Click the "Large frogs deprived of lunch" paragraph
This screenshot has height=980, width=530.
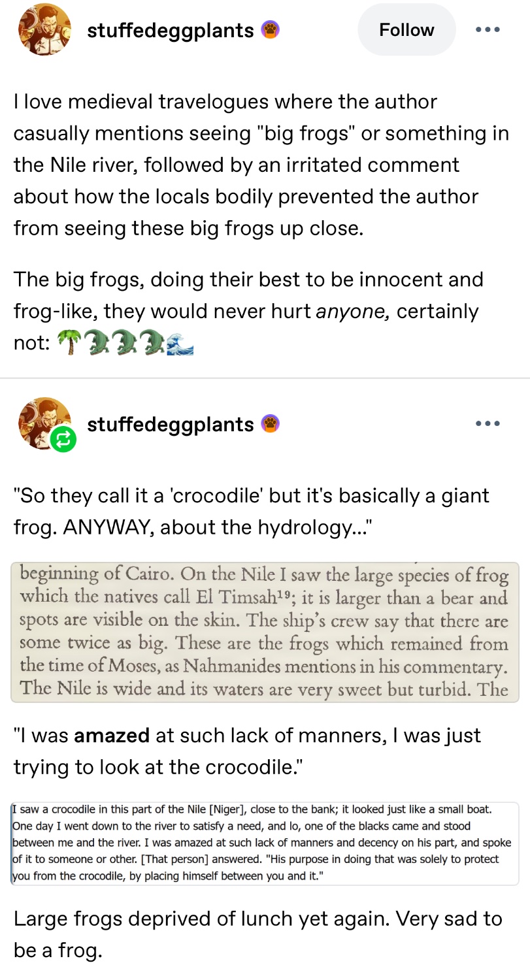[258, 934]
